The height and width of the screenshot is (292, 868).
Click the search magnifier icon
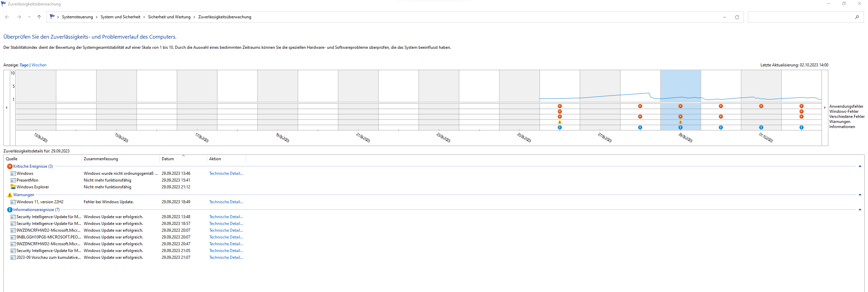click(857, 17)
